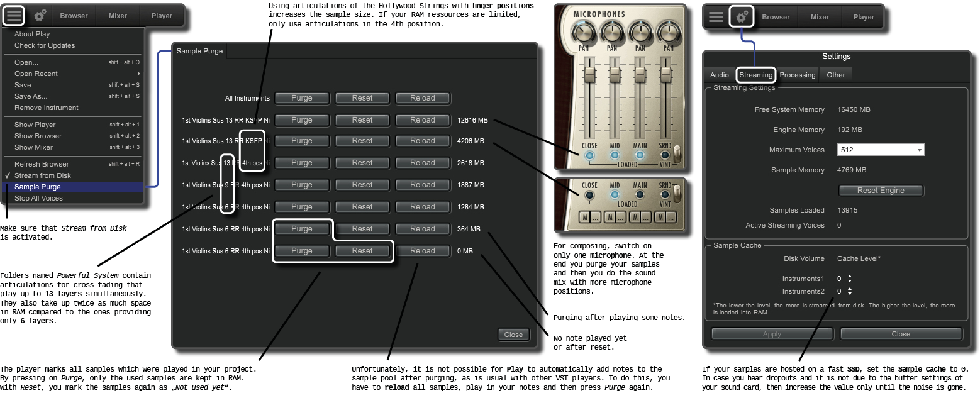Click the Instruments2 cache level stepper
The image size is (980, 393).
pos(850,291)
